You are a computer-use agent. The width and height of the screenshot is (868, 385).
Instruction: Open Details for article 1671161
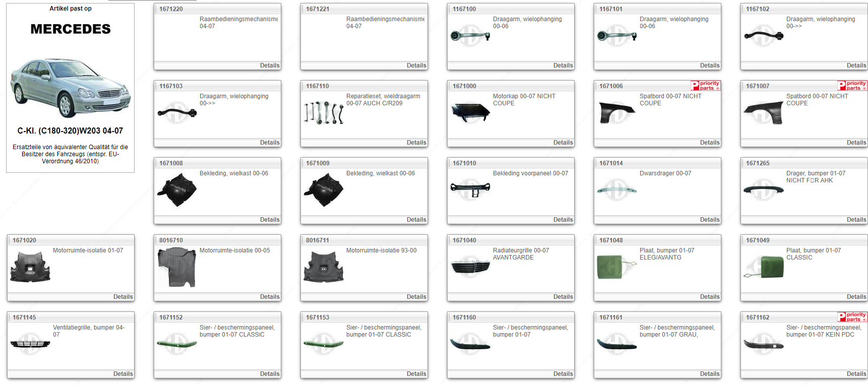(x=710, y=374)
